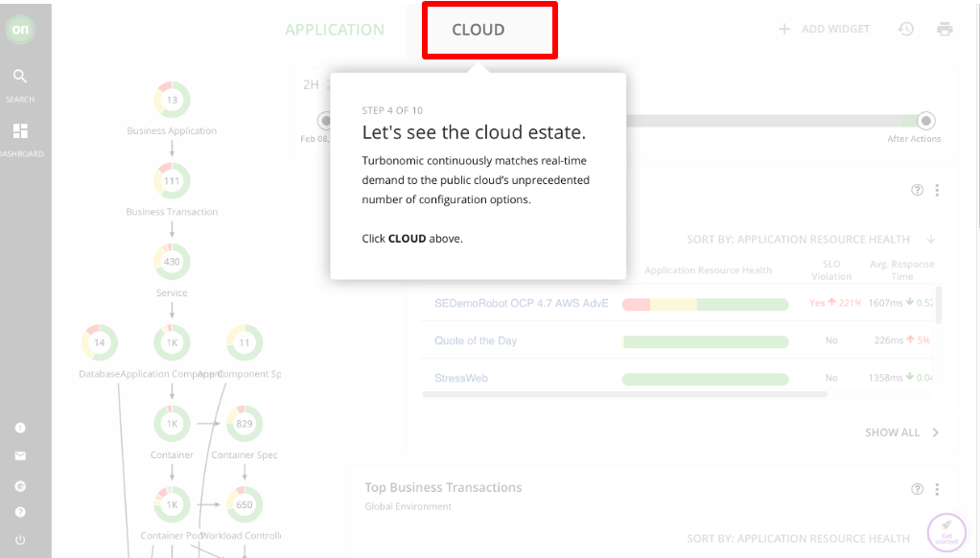Viewport: 980px width, 558px height.
Task: Click the Application Resource Health column header
Action: 708,270
